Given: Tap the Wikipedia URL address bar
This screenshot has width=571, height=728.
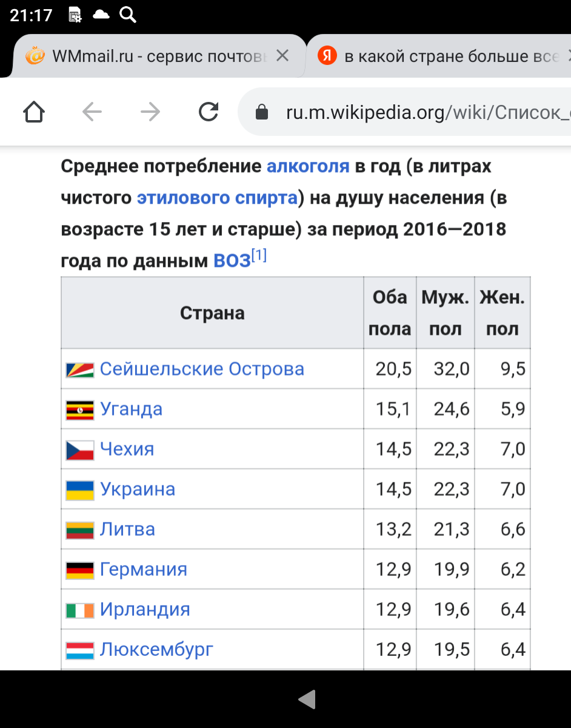Looking at the screenshot, I should pos(424,112).
